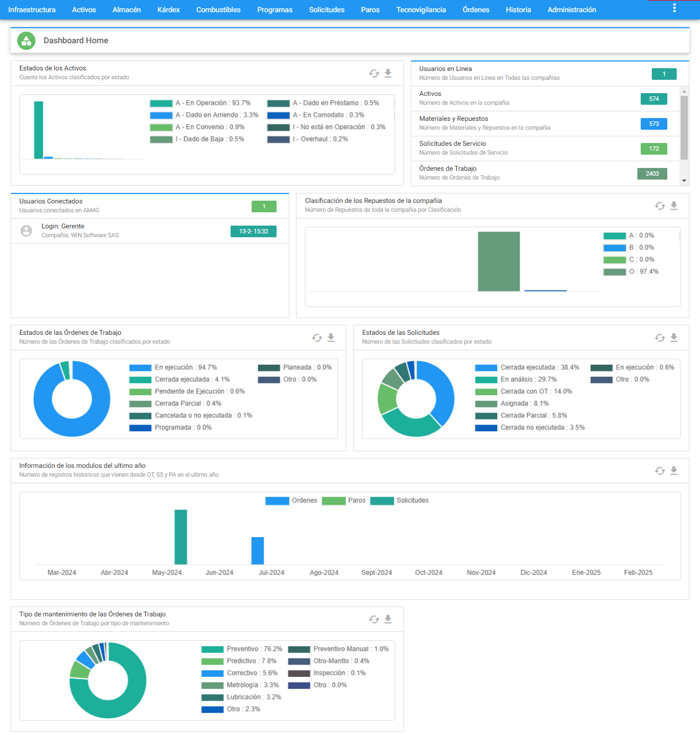Open the Administración menu
This screenshot has height=735, width=700.
pos(571,10)
